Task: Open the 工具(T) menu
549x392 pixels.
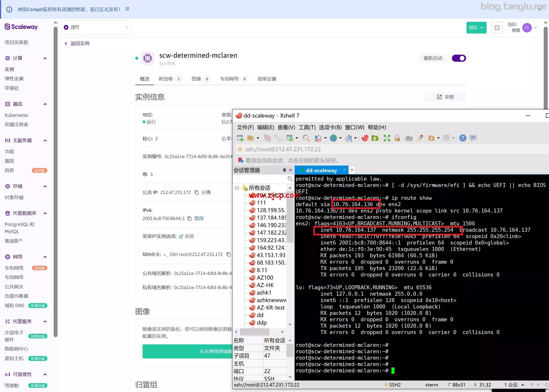Action: (307, 127)
